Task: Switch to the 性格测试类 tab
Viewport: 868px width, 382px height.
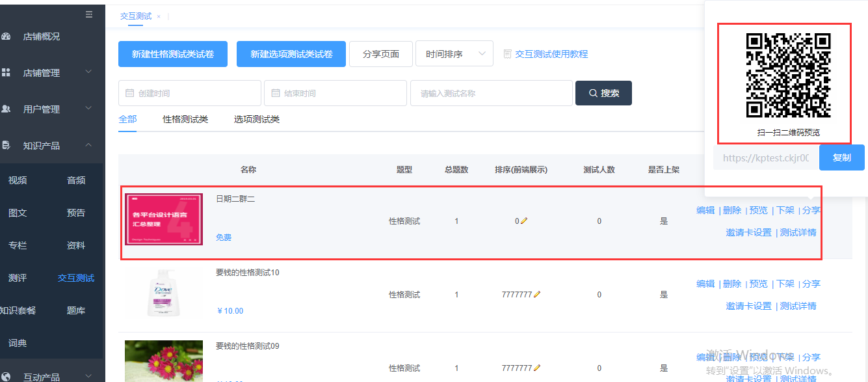Action: click(185, 119)
